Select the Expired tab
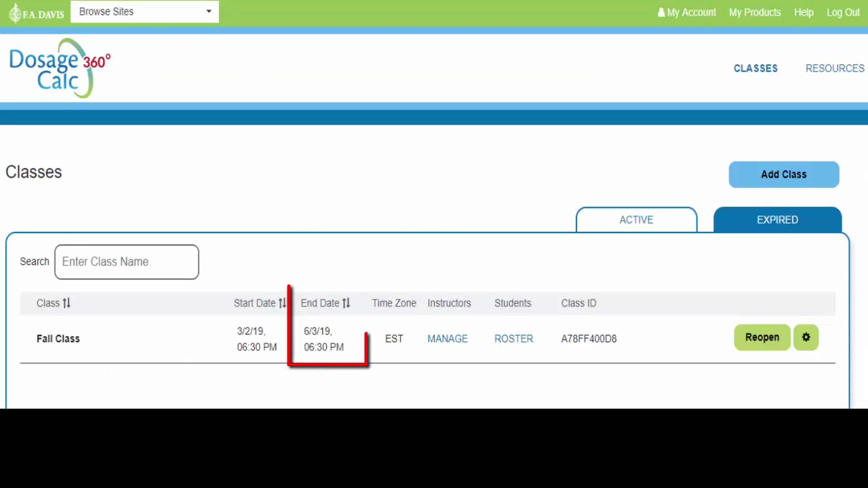Screen dimensions: 868x488 778,220
